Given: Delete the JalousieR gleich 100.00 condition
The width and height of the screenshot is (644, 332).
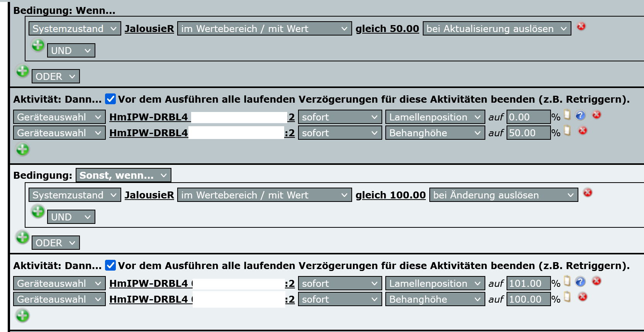Looking at the screenshot, I should [588, 192].
